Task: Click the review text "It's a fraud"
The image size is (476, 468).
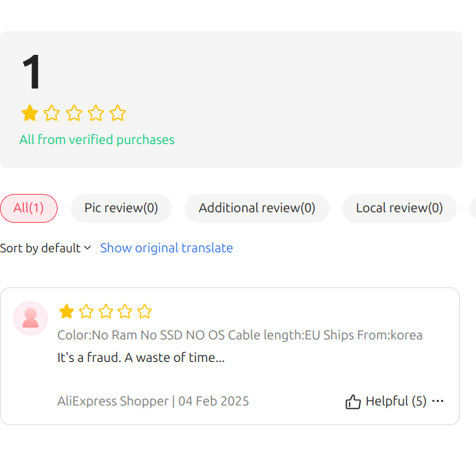Action: pos(89,358)
